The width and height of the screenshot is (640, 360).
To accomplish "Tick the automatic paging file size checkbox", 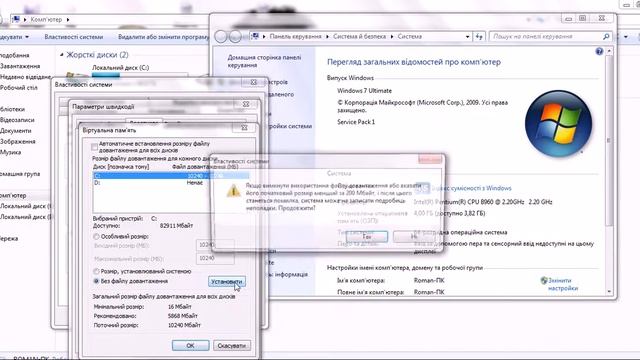I will tap(94, 147).
